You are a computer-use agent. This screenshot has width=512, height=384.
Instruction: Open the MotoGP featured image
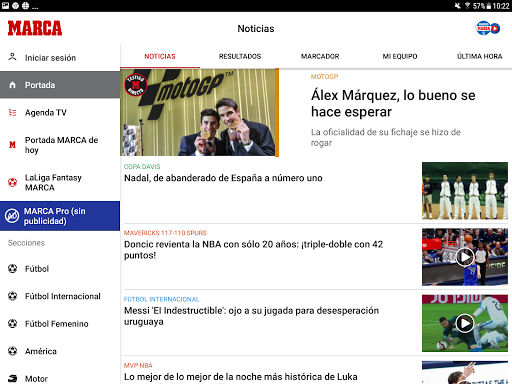pos(199,112)
